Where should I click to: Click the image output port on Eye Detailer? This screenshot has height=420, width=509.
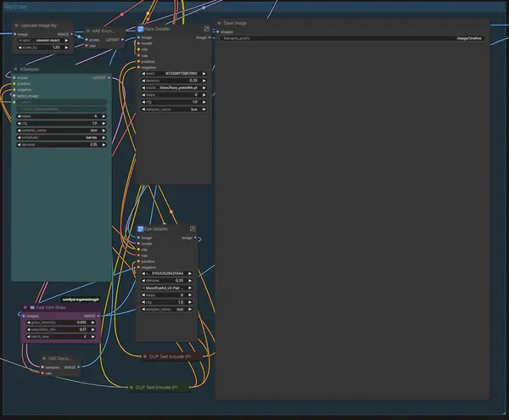coord(195,238)
